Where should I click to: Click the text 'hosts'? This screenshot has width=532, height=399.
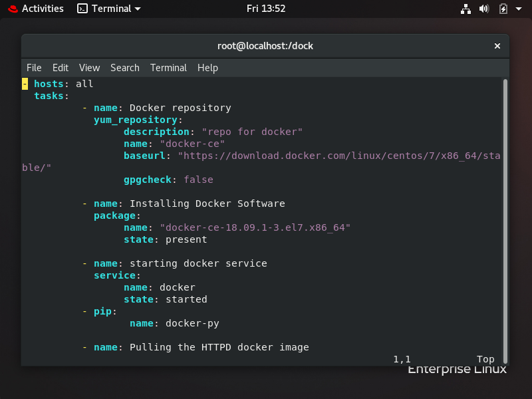[x=49, y=84]
